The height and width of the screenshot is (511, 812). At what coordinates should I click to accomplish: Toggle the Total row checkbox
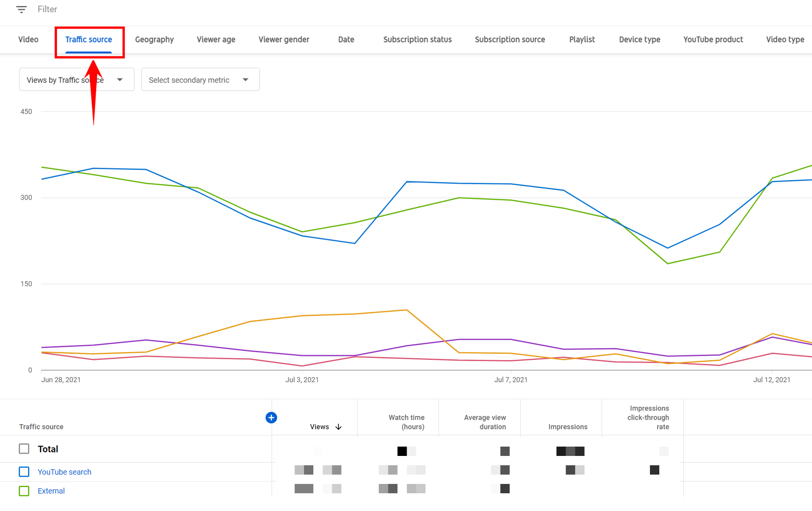coord(24,449)
